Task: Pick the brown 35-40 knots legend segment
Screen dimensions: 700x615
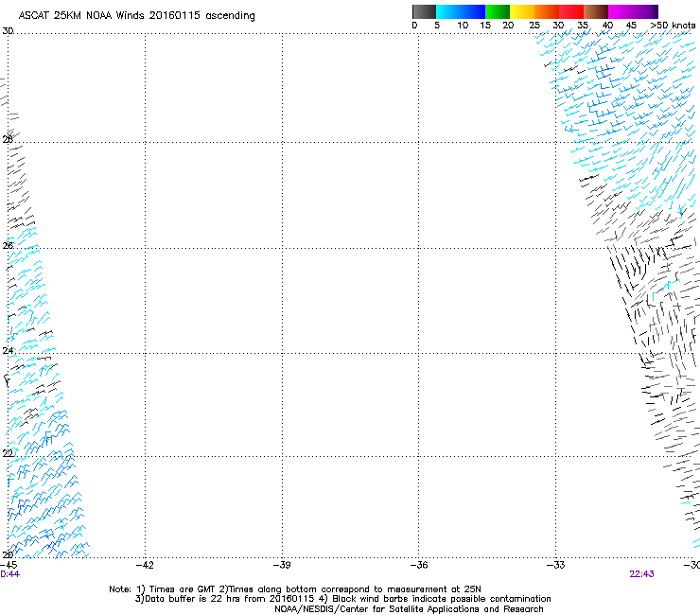Action: coord(596,11)
